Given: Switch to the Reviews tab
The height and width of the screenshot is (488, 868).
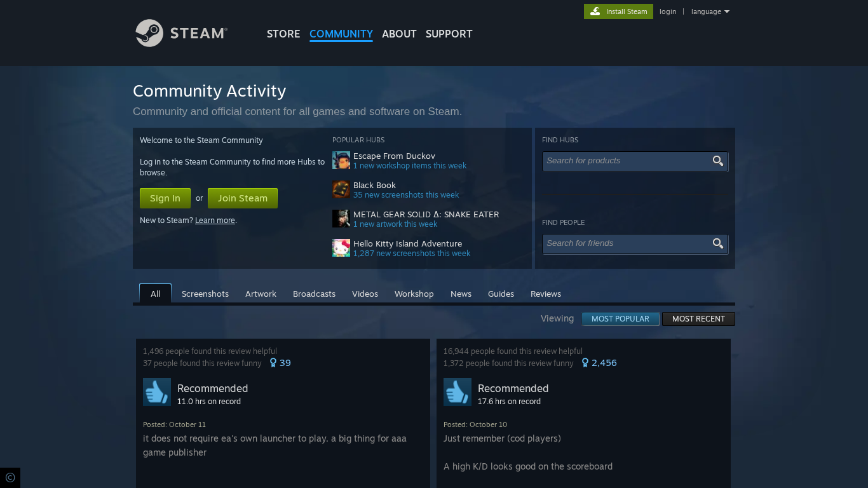Looking at the screenshot, I should 546,294.
